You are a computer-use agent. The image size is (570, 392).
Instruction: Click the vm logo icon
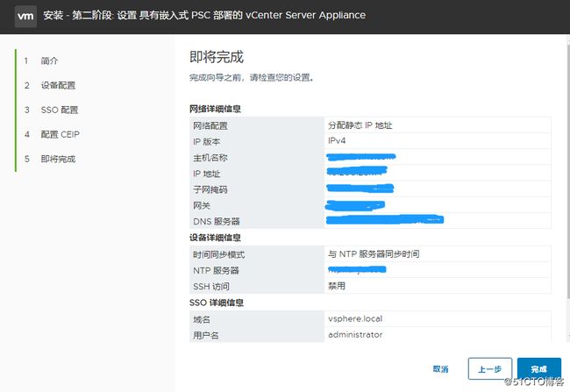coord(25,16)
